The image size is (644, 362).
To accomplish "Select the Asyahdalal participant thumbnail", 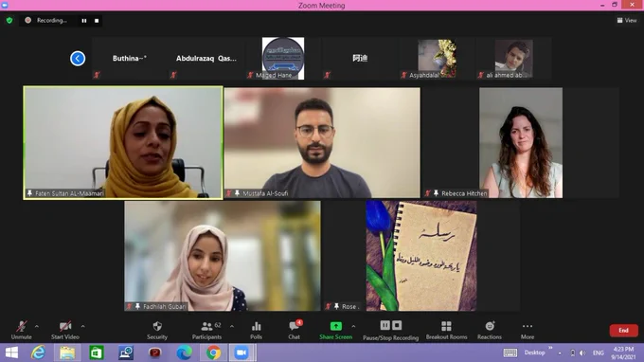I will coord(437,59).
